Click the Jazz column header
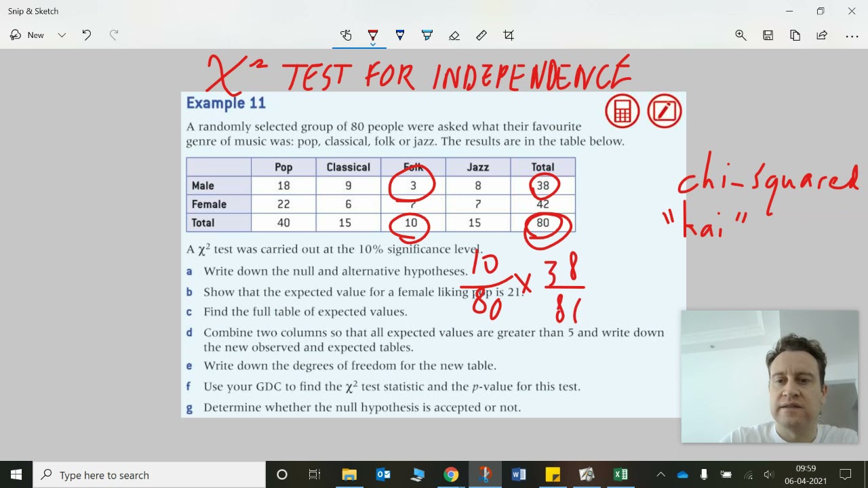868x488 pixels. click(x=477, y=167)
